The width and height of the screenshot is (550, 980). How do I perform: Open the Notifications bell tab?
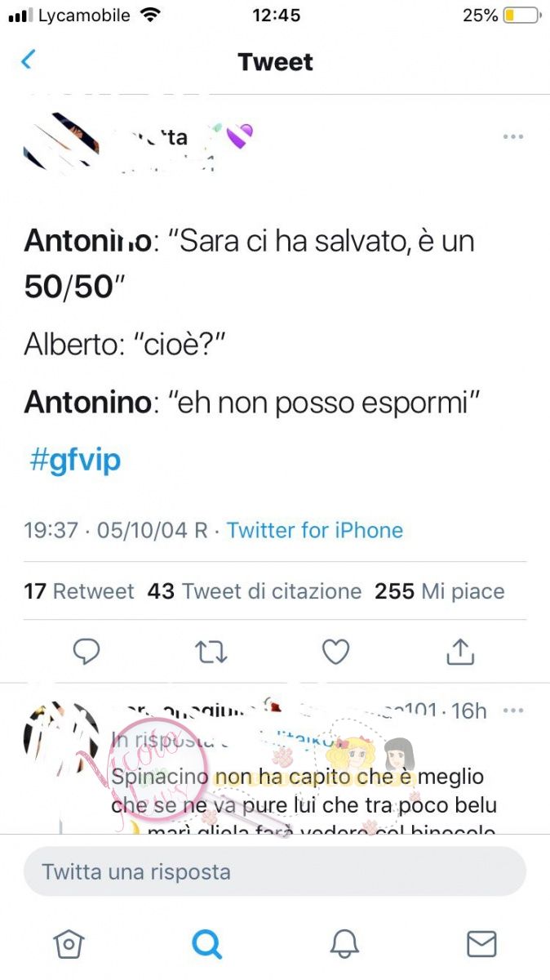[344, 944]
